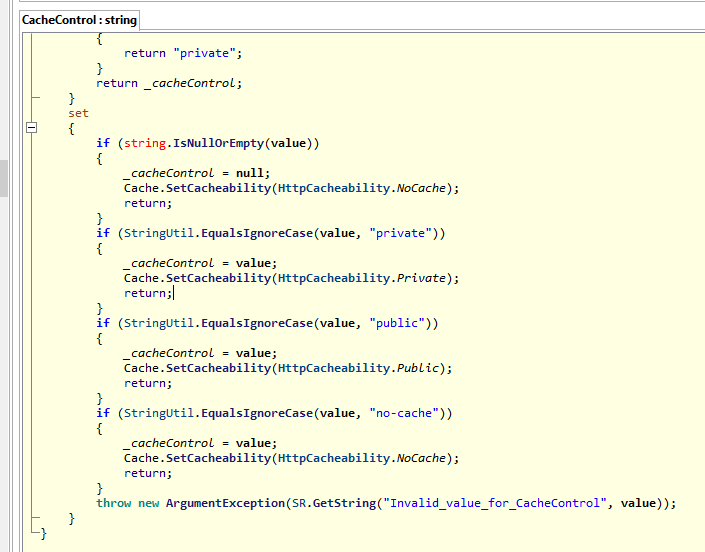This screenshot has height=552, width=705.
Task: Click the "throw" keyword
Action: point(114,503)
